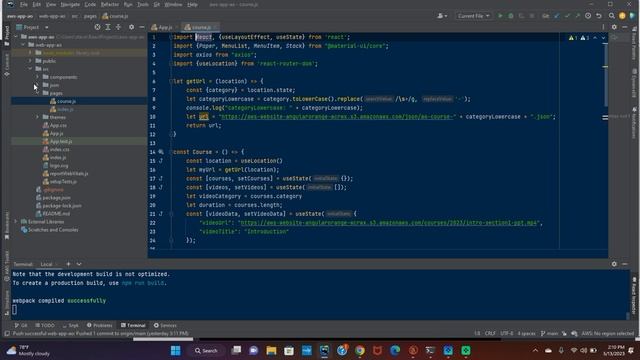Screen dimensions: 640x360
Task: Open the Problems tool window
Action: click(99, 325)
